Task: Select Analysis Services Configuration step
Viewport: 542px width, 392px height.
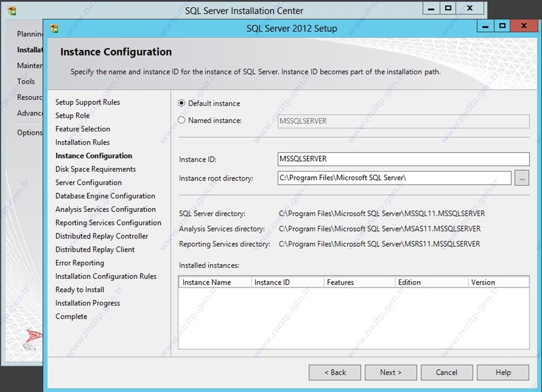Action: pos(105,209)
